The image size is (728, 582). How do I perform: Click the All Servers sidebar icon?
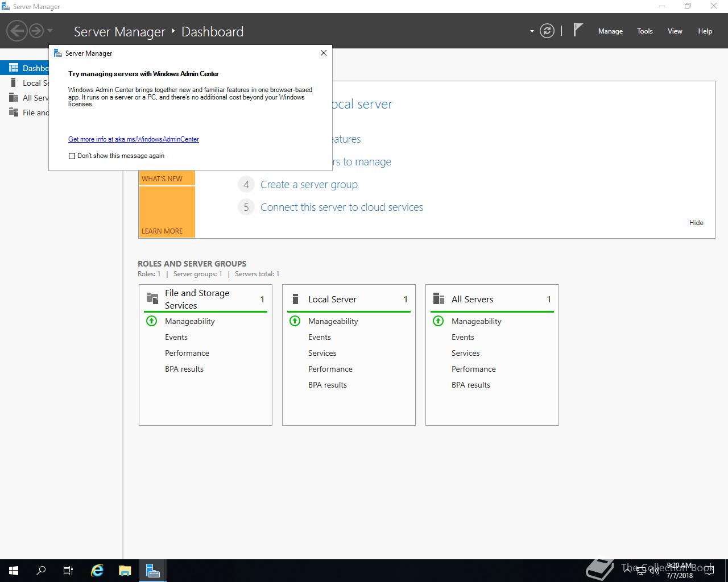pos(14,97)
